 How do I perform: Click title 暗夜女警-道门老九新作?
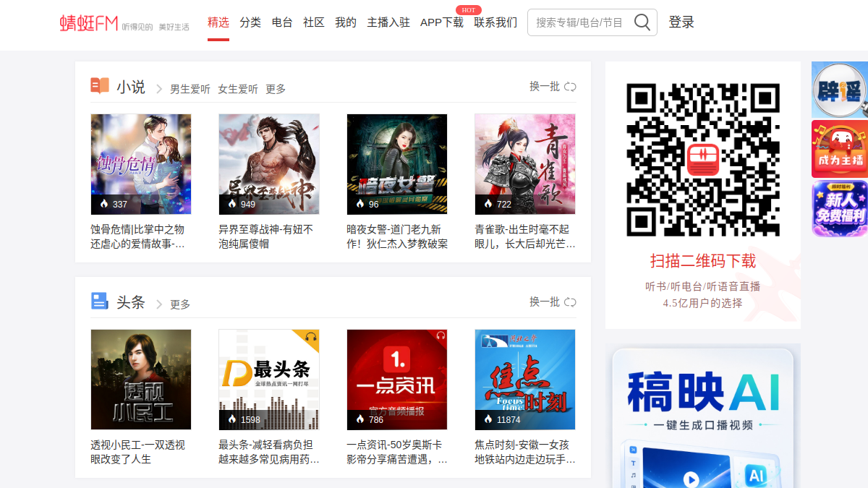[x=397, y=236]
